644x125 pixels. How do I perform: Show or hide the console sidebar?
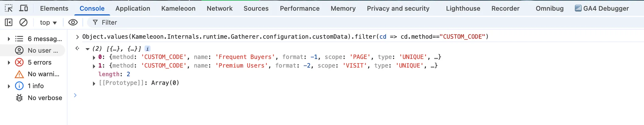(x=9, y=22)
